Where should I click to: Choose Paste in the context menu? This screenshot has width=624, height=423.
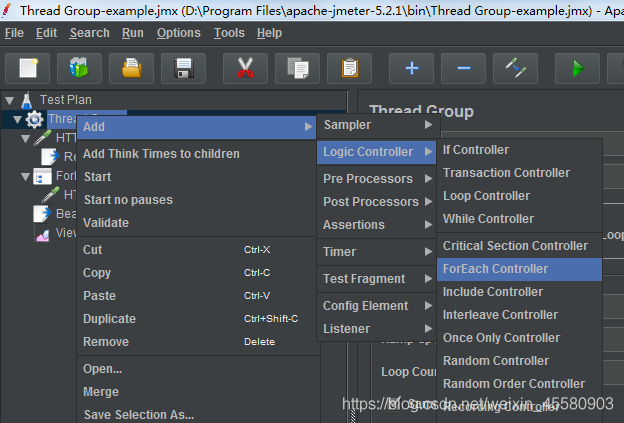(x=198, y=296)
